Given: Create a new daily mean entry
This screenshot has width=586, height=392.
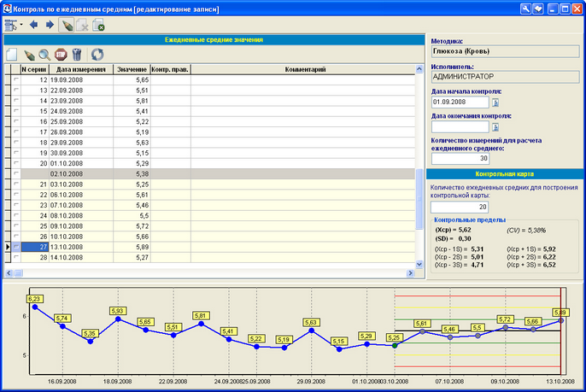Looking at the screenshot, I should tap(12, 55).
